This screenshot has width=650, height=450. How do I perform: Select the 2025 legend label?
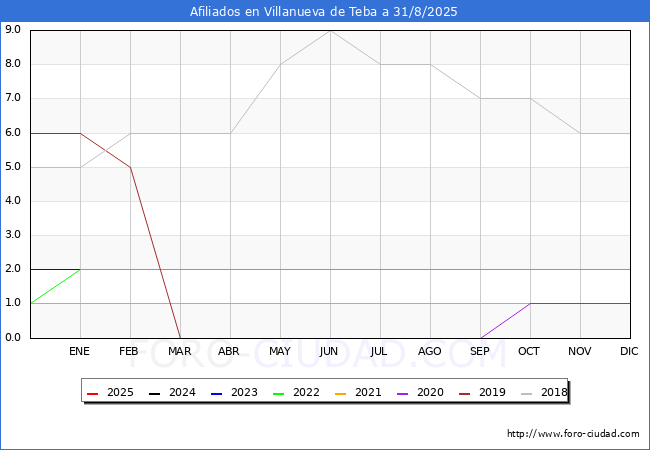coord(120,392)
